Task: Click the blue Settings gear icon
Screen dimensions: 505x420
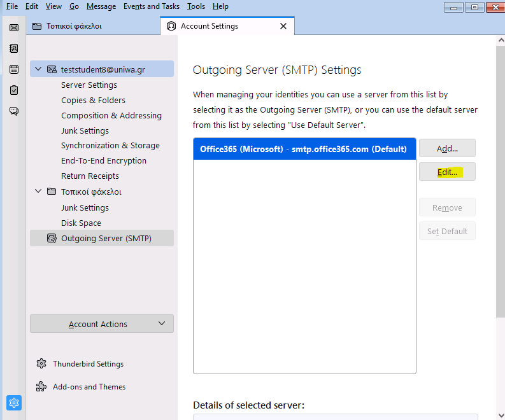Action: [14, 403]
